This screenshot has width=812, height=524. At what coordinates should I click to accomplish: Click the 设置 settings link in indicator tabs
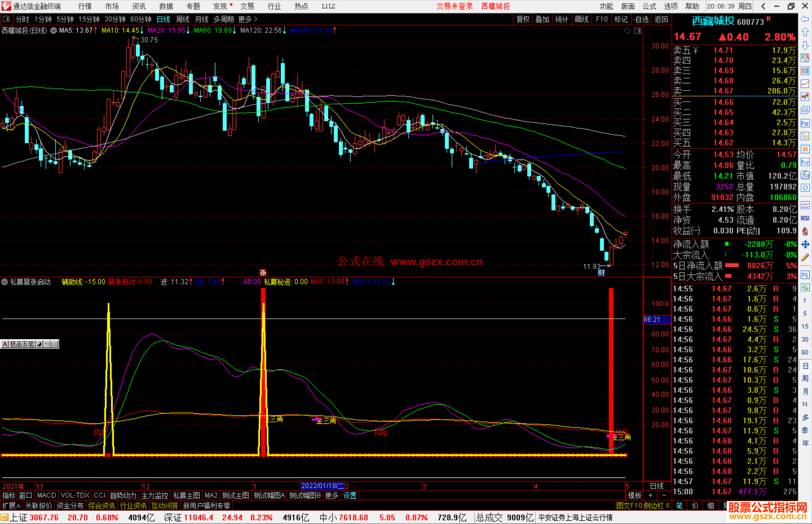tap(350, 495)
